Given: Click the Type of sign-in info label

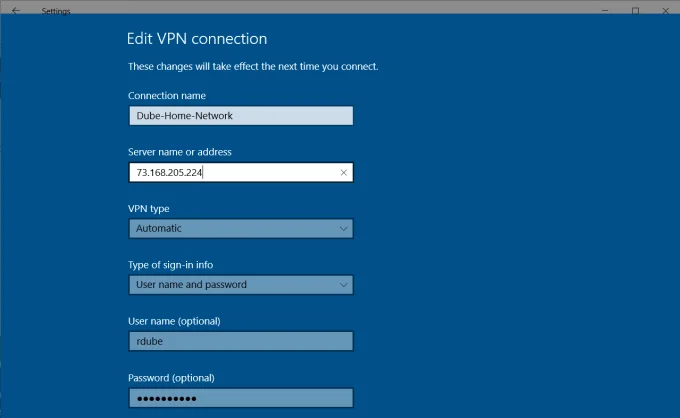Looking at the screenshot, I should 170,265.
